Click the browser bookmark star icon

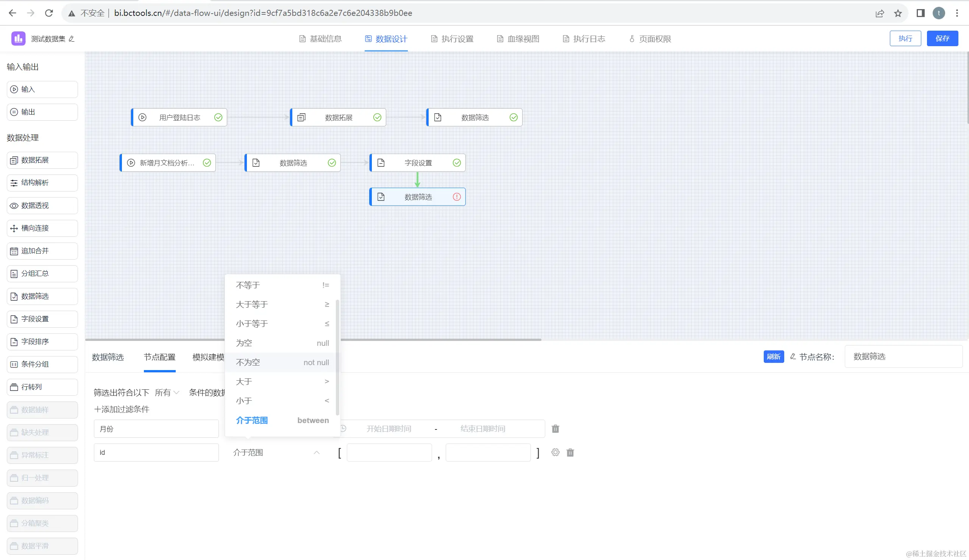pos(898,14)
